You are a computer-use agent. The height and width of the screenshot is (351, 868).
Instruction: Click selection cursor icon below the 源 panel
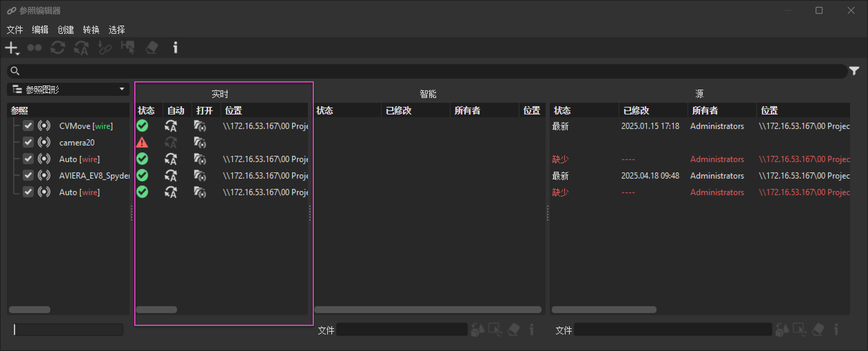pos(800,330)
